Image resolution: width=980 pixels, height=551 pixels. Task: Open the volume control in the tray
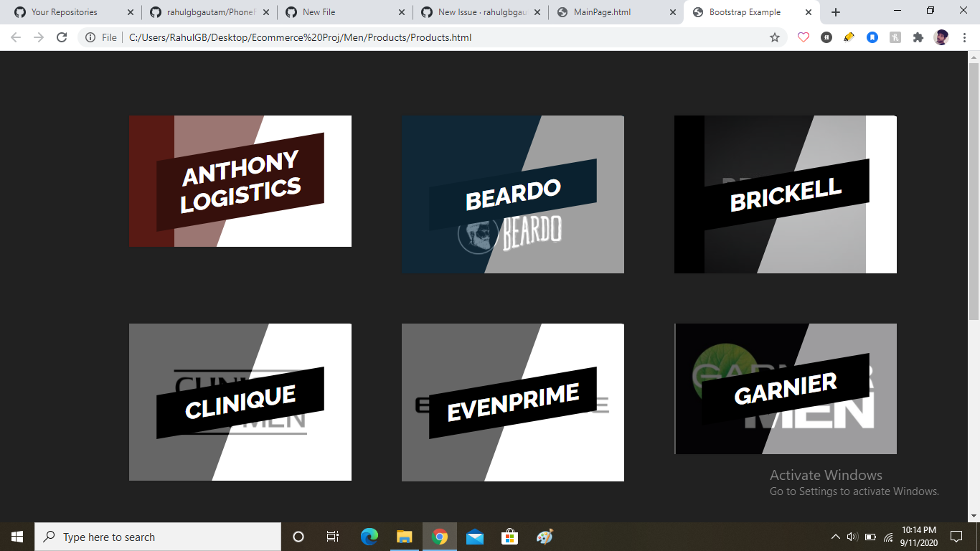(852, 537)
